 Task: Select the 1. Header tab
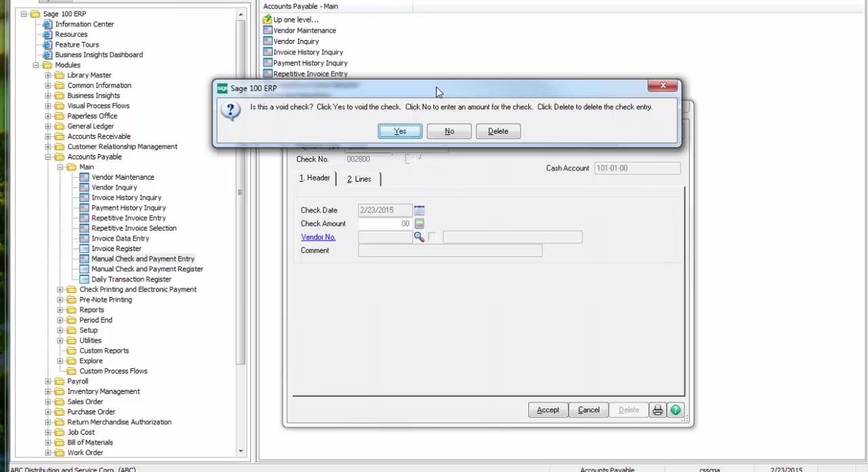315,178
